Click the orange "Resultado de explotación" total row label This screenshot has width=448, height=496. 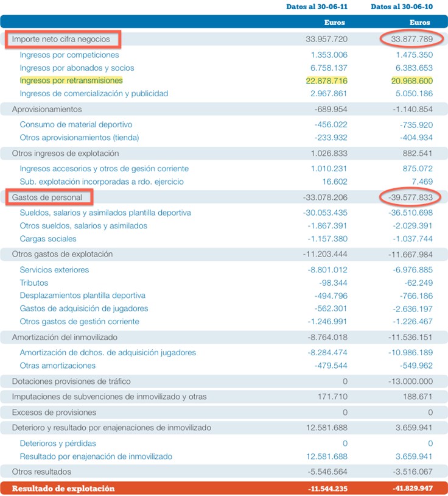click(63, 489)
